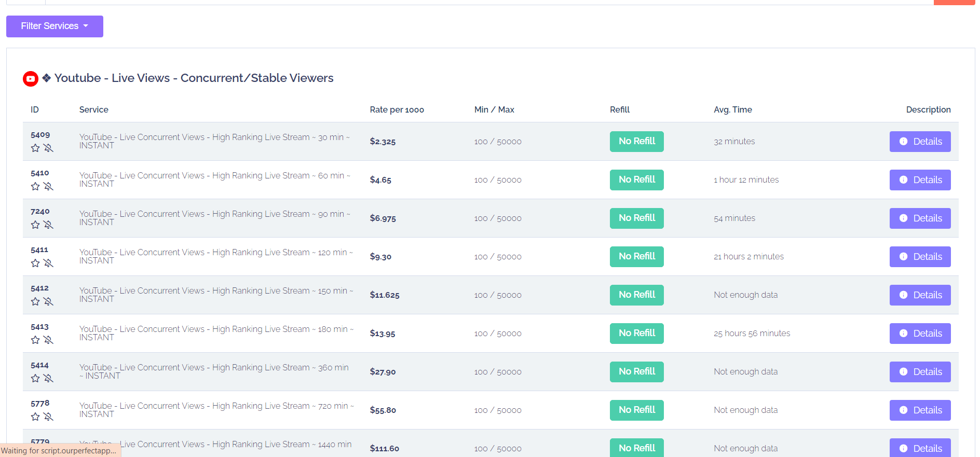Click the YouTube logo icon in heading
The height and width of the screenshot is (457, 980).
[31, 79]
